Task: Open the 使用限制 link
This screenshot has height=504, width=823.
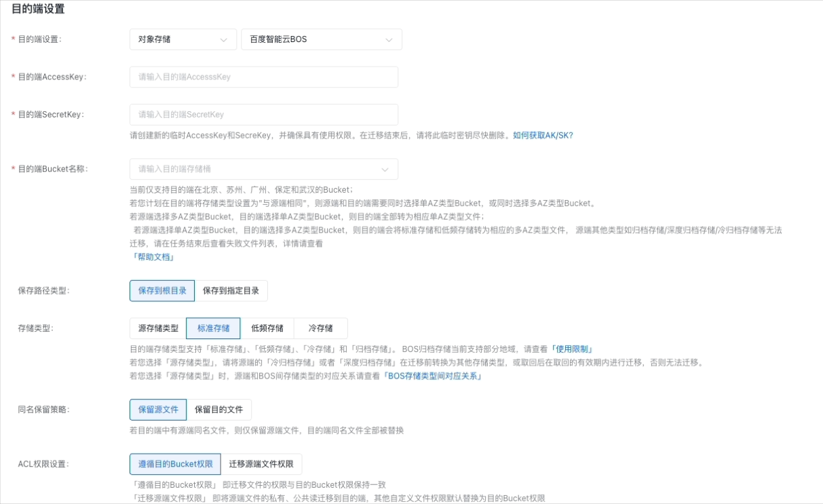Action: tap(573, 349)
